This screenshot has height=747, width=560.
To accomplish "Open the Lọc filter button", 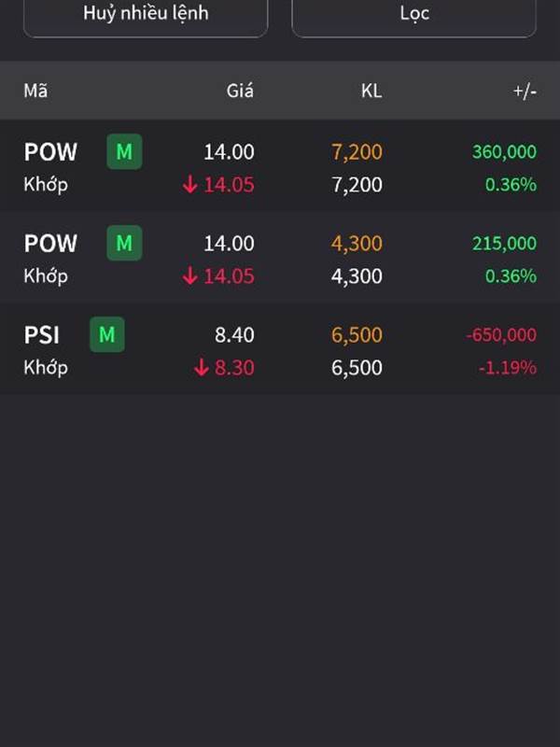I will pos(414,15).
